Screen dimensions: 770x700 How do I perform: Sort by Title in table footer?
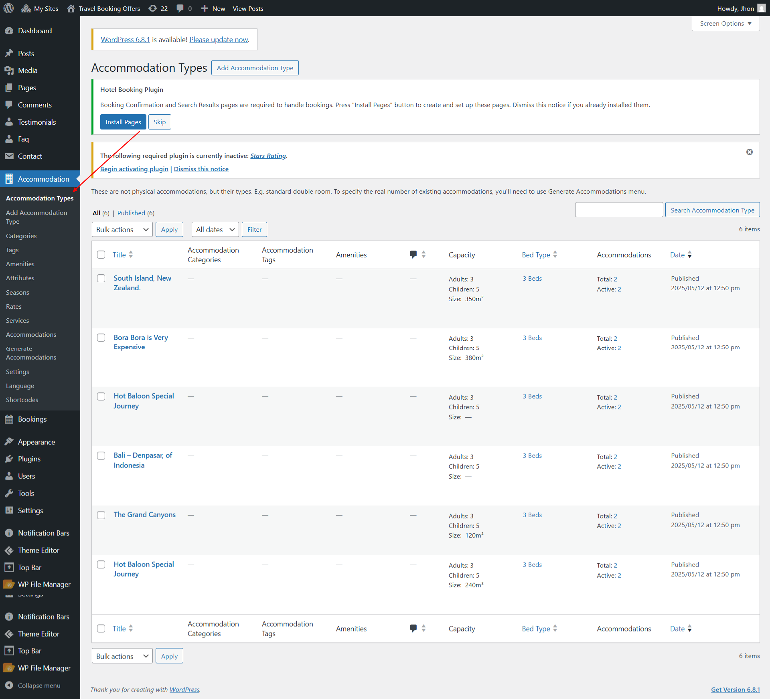coord(123,629)
